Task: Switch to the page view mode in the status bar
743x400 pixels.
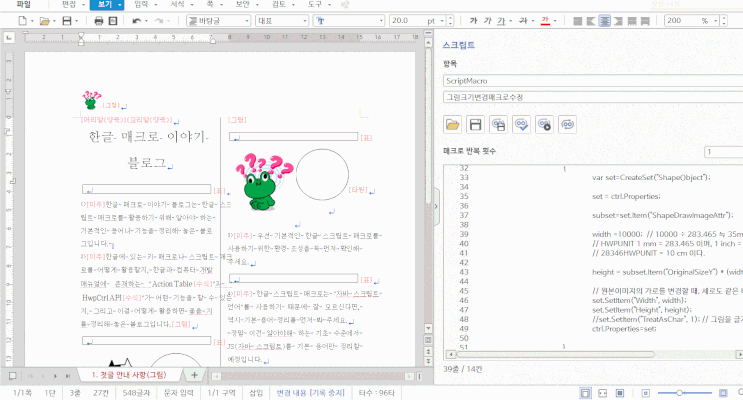Action: point(585,393)
